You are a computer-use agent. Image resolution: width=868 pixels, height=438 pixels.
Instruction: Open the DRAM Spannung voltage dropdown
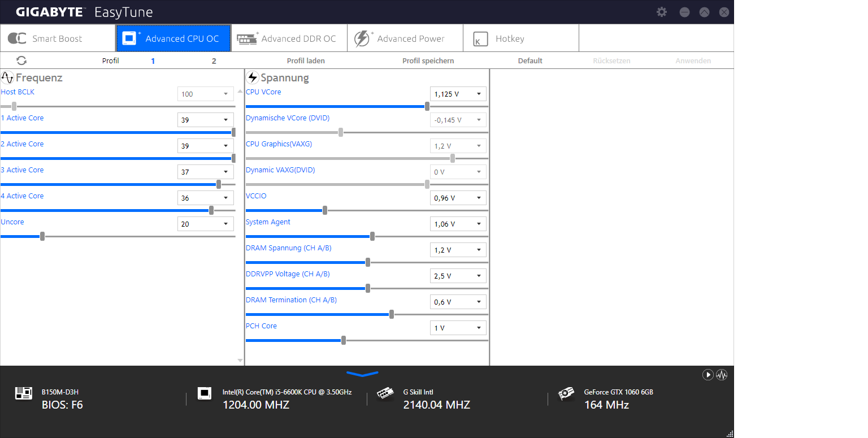458,250
